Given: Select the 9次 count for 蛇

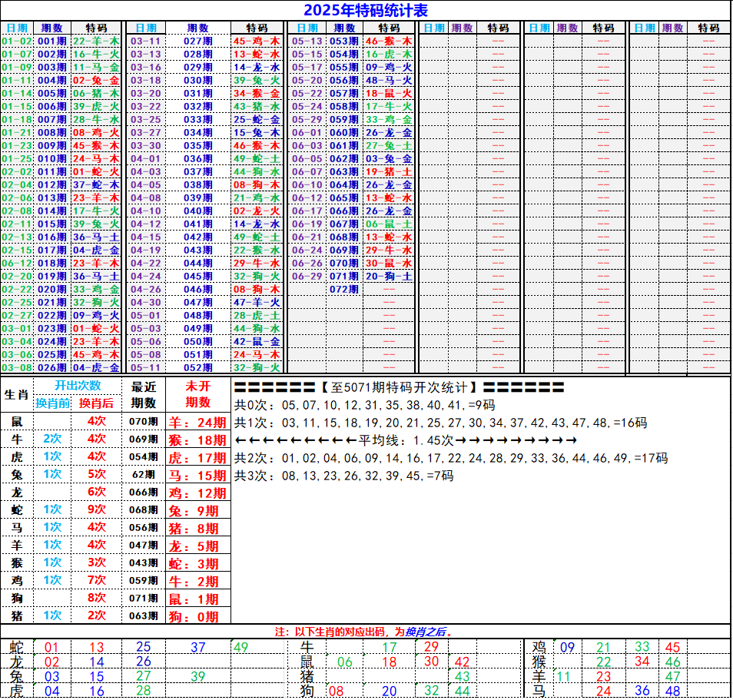Looking at the screenshot, I should pyautogui.click(x=96, y=509).
